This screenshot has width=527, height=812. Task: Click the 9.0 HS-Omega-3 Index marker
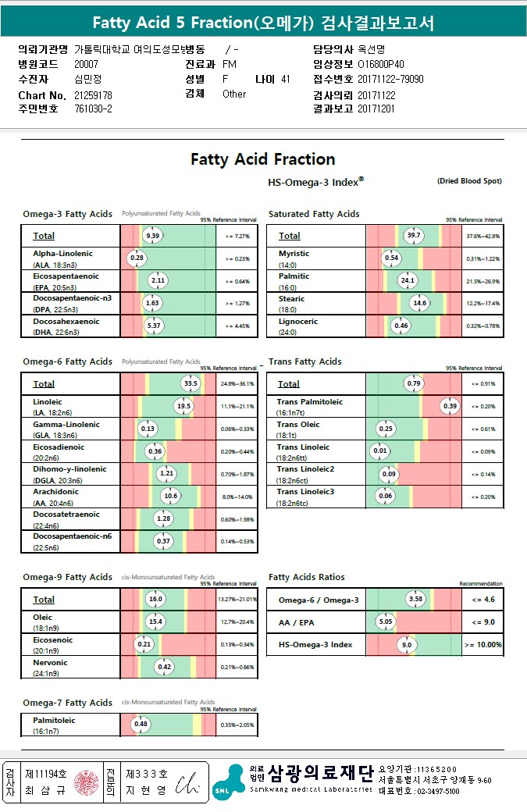tap(407, 645)
